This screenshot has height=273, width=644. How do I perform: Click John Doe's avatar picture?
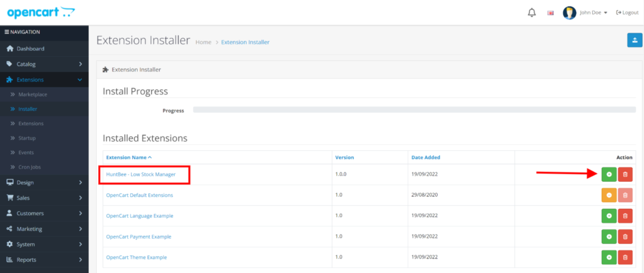click(x=569, y=13)
